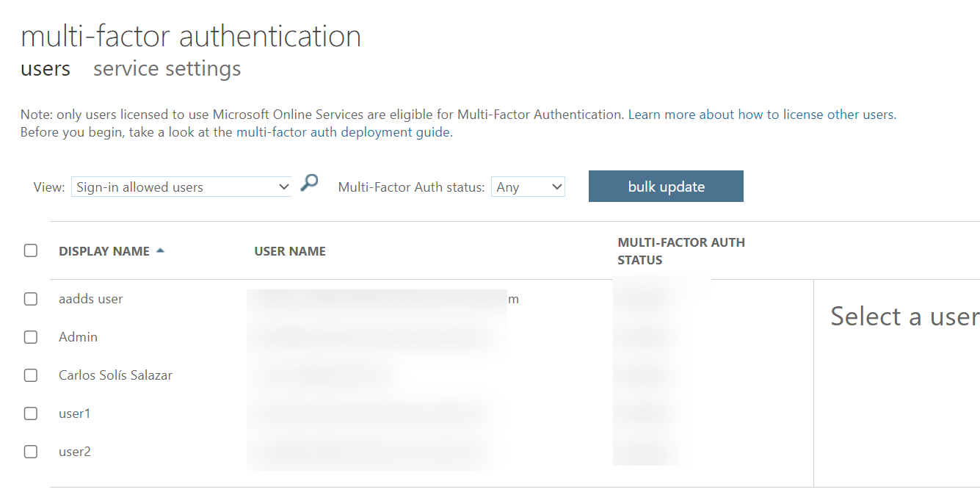Screen dimensions: 980x495
Task: Select the Admin display name
Action: tap(78, 337)
